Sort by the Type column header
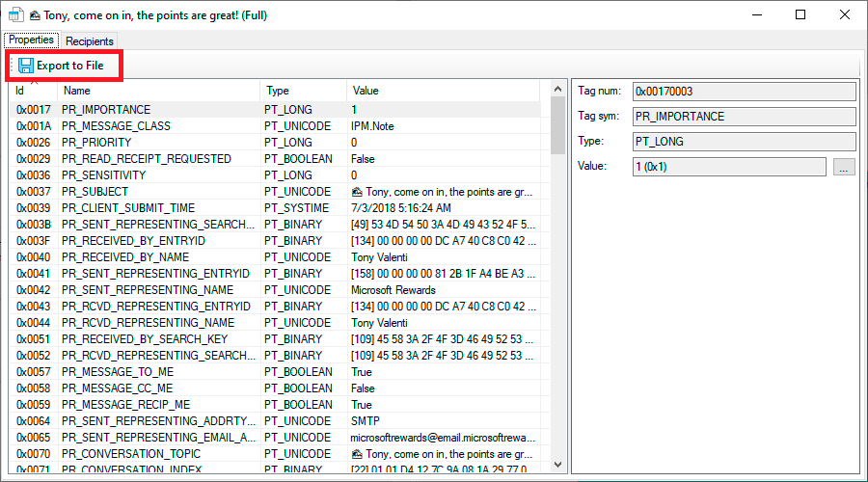Viewport: 868px width, 482px height. (303, 91)
